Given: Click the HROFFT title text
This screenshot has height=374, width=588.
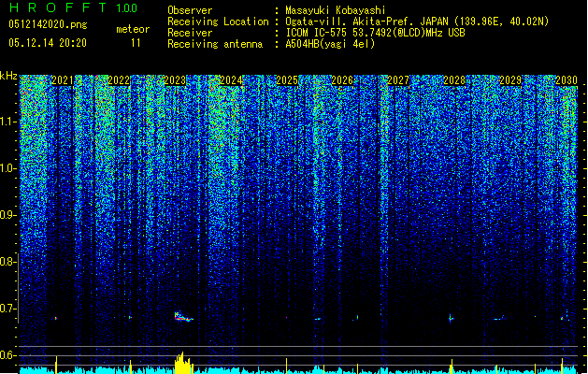Looking at the screenshot, I should pyautogui.click(x=58, y=7).
